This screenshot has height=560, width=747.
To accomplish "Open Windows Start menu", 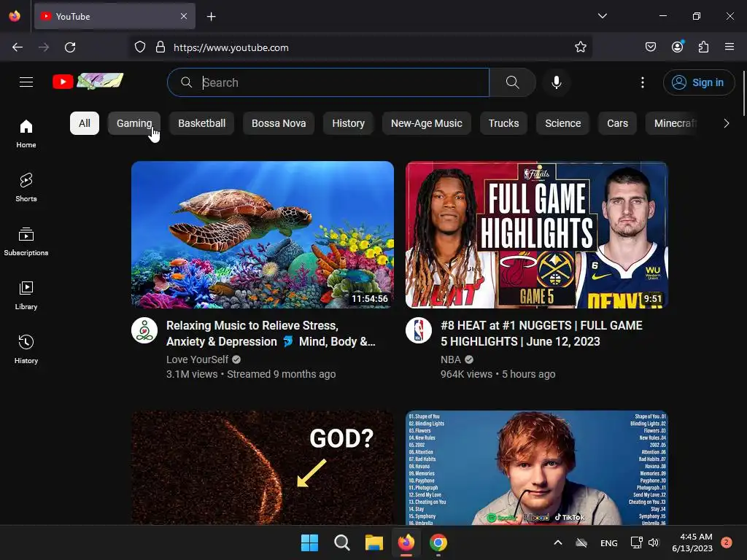I will [x=309, y=542].
